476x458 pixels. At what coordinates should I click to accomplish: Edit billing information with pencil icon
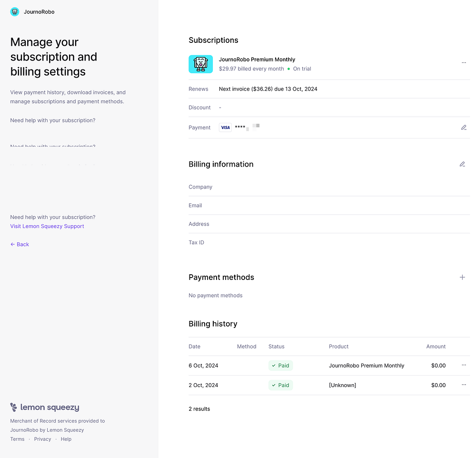click(462, 164)
